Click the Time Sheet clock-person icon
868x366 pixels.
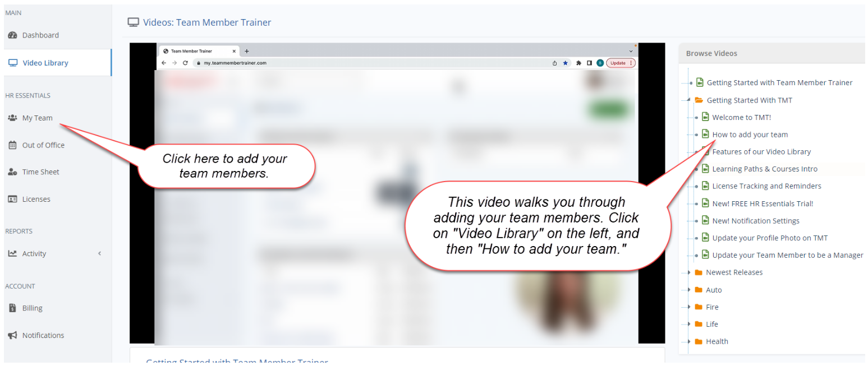click(12, 172)
